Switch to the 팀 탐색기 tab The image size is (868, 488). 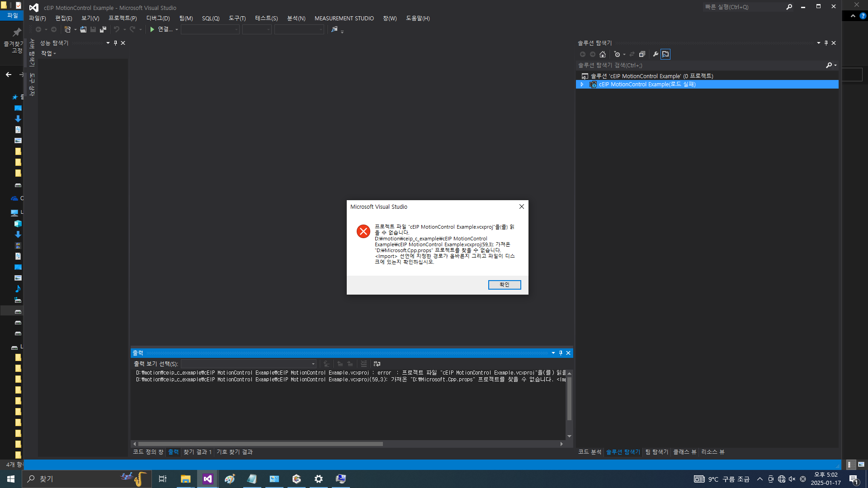point(656,452)
